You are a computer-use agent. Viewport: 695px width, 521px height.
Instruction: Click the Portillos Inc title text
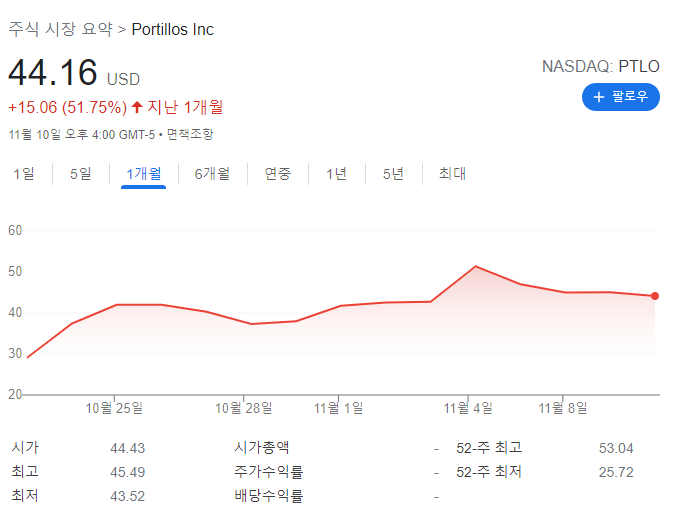[173, 29]
